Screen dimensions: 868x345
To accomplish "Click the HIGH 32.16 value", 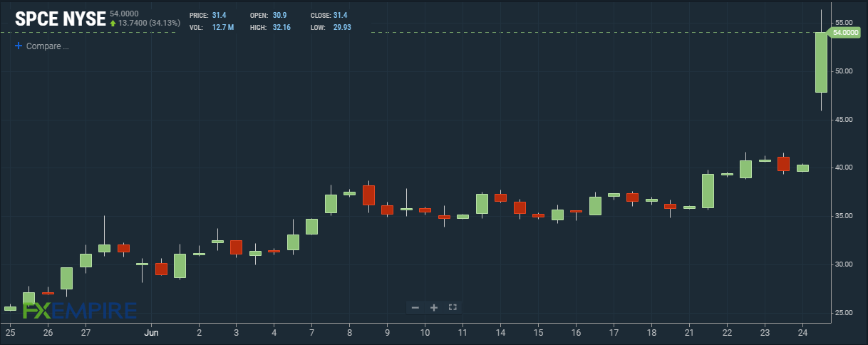I will pyautogui.click(x=281, y=28).
